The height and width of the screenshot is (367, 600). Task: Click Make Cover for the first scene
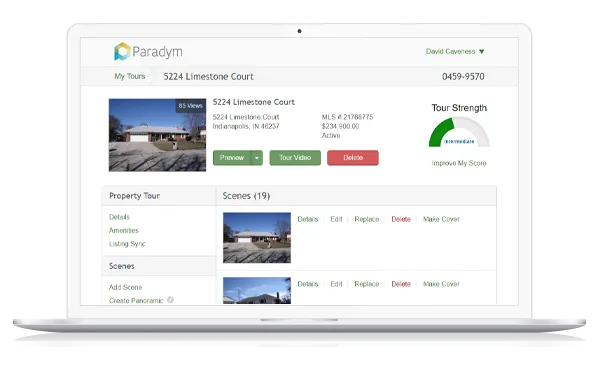pos(441,219)
